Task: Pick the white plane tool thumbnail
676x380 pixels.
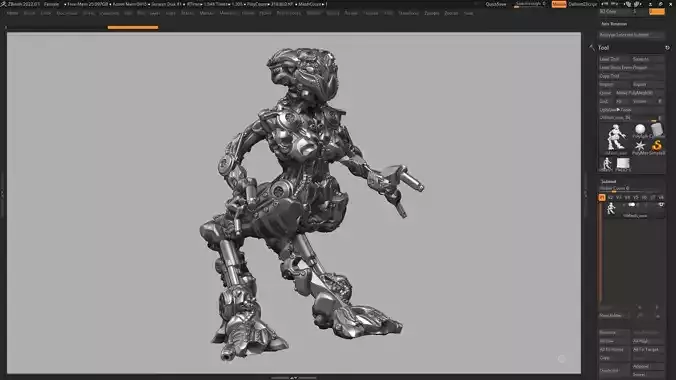Action: 623,164
